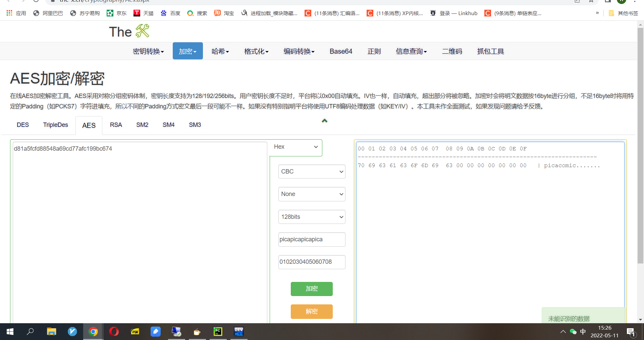Open the 天猫 bookmark
This screenshot has width=644, height=340.
[144, 13]
